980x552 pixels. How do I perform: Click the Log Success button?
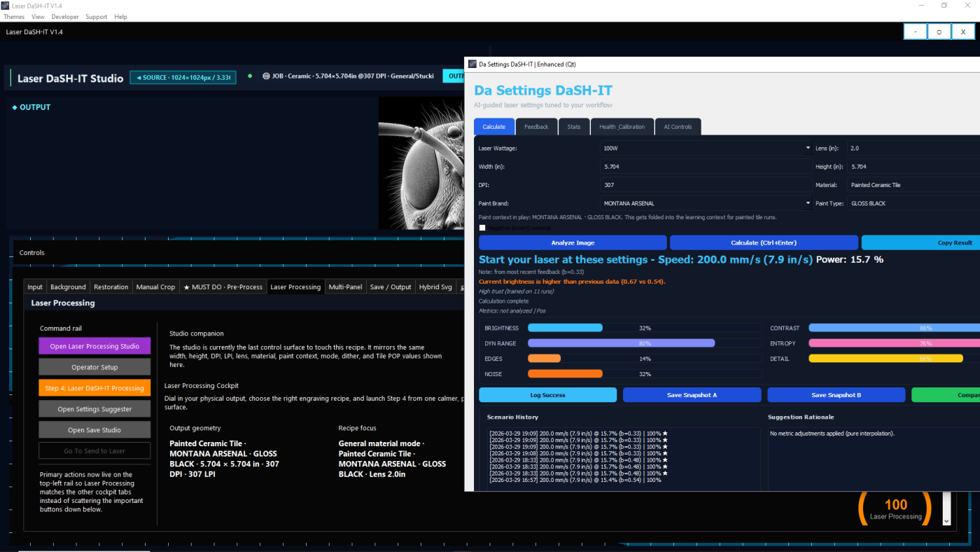(x=547, y=395)
